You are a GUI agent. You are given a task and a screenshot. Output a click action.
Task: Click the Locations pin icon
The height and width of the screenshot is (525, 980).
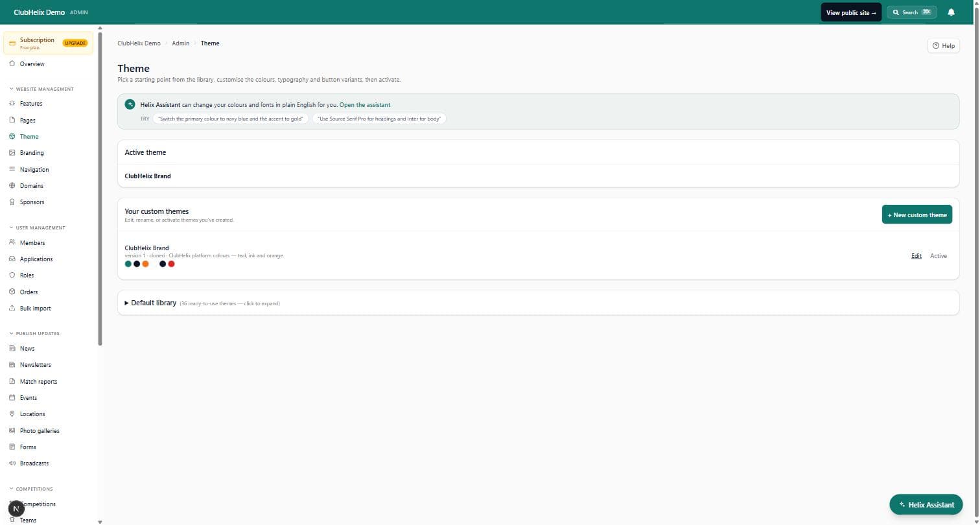tap(12, 414)
